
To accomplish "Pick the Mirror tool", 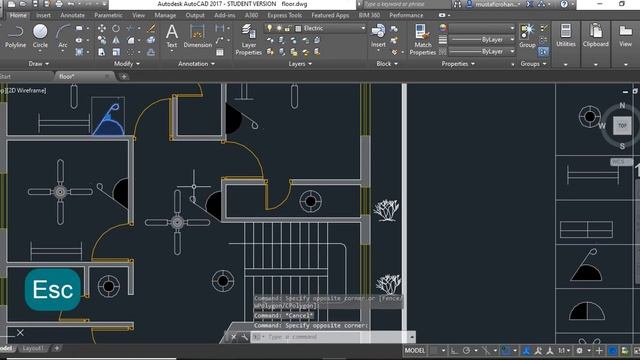I will click(x=116, y=40).
